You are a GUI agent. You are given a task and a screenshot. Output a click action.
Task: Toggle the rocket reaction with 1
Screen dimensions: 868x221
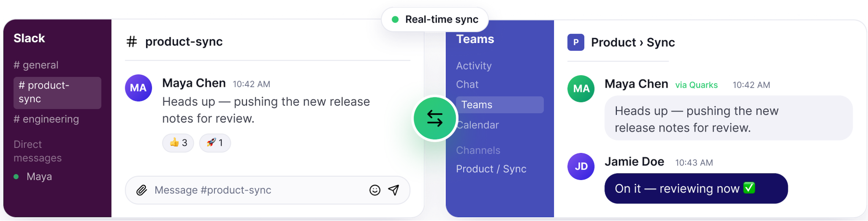(215, 143)
